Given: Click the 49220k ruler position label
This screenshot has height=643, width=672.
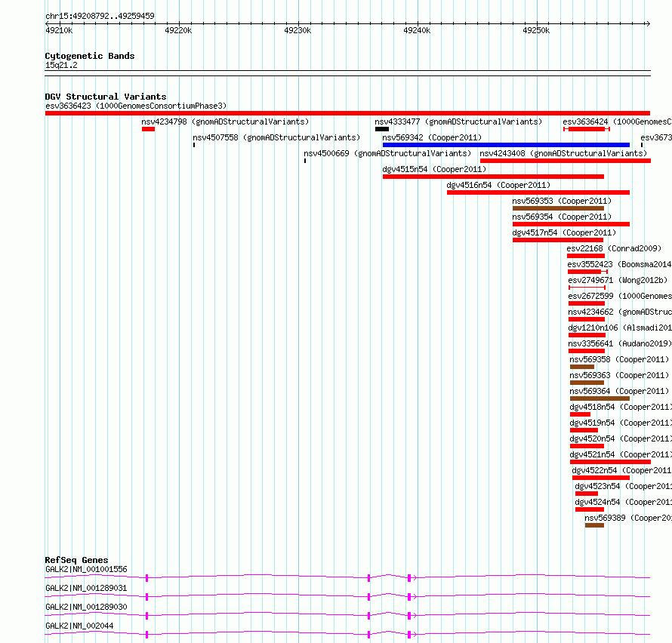Looking at the screenshot, I should [x=178, y=30].
